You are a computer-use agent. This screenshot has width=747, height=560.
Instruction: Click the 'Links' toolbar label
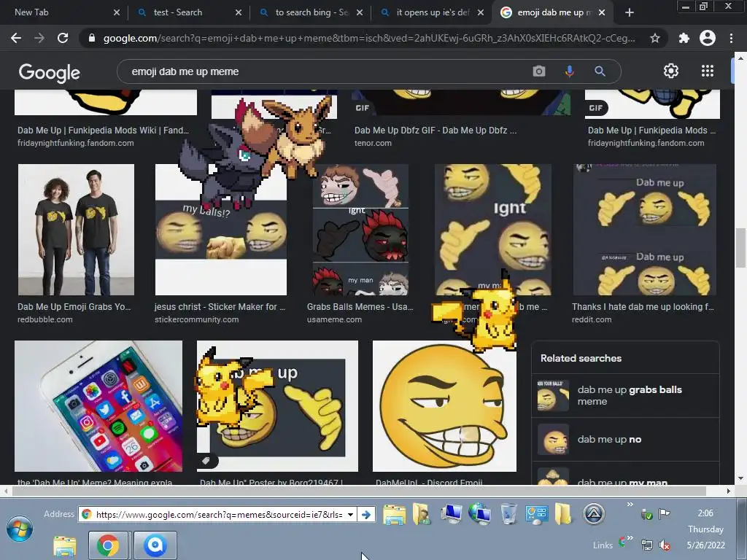click(x=603, y=545)
